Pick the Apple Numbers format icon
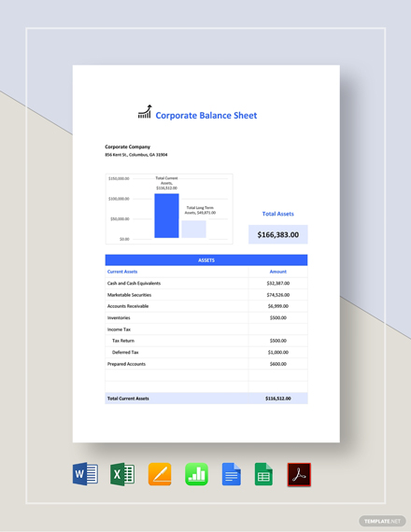Screen dimensions: 411x532 tap(196, 474)
